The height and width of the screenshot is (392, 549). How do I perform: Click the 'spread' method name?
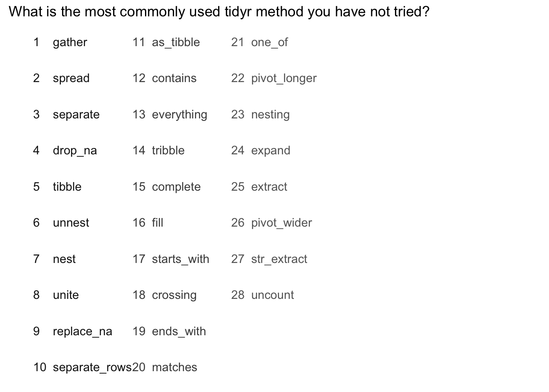point(71,78)
